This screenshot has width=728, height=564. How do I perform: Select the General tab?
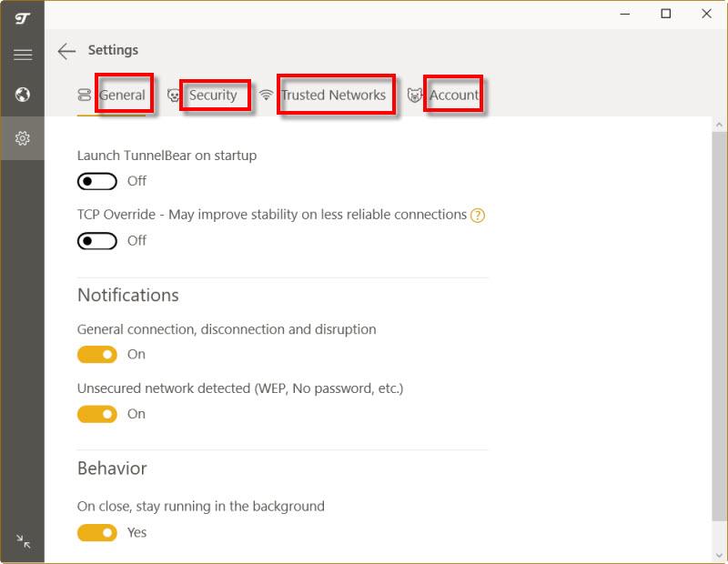(x=122, y=96)
